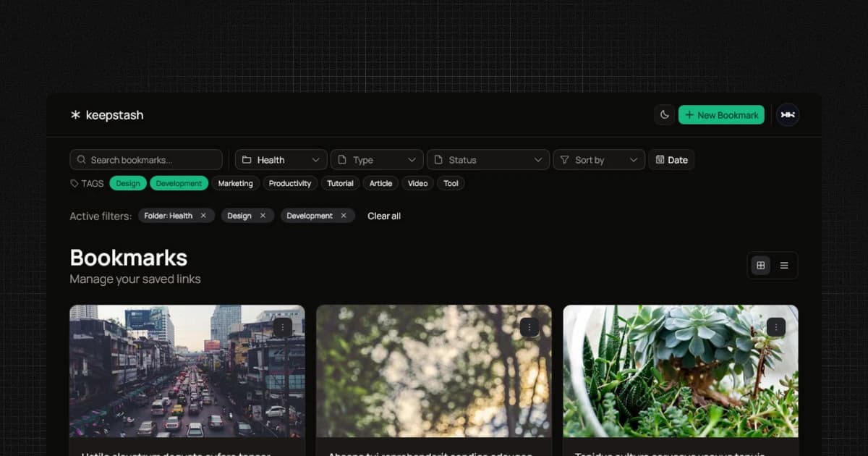Click Clear all filters link
The image size is (868, 456).
[x=384, y=216]
